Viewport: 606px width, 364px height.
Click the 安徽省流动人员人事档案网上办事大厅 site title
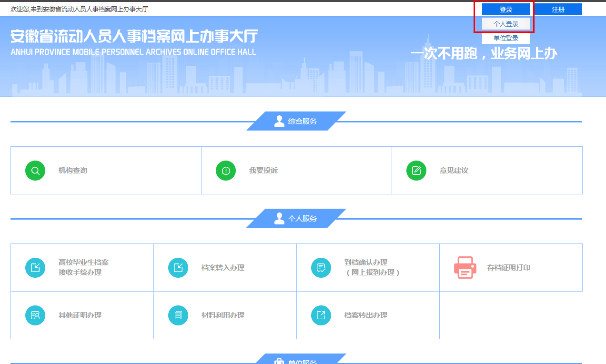coord(134,36)
